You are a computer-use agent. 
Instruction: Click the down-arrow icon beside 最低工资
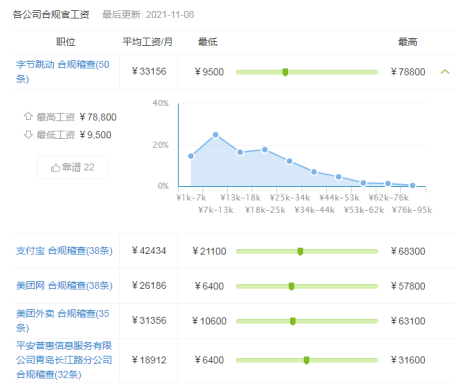tap(28, 134)
